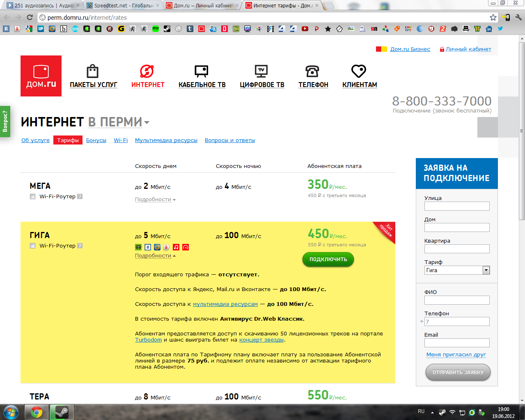Switch to the Wi-Fi tab
This screenshot has height=420, width=525.
[121, 140]
